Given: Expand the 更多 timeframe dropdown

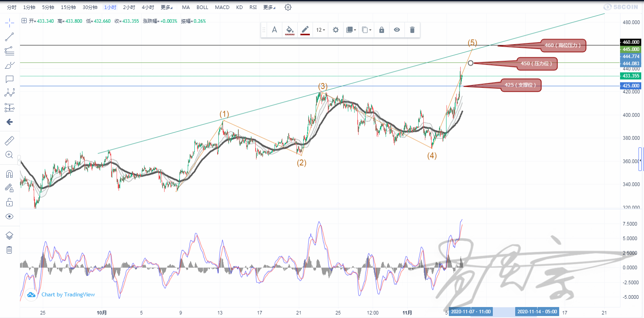Looking at the screenshot, I should pyautogui.click(x=166, y=7).
